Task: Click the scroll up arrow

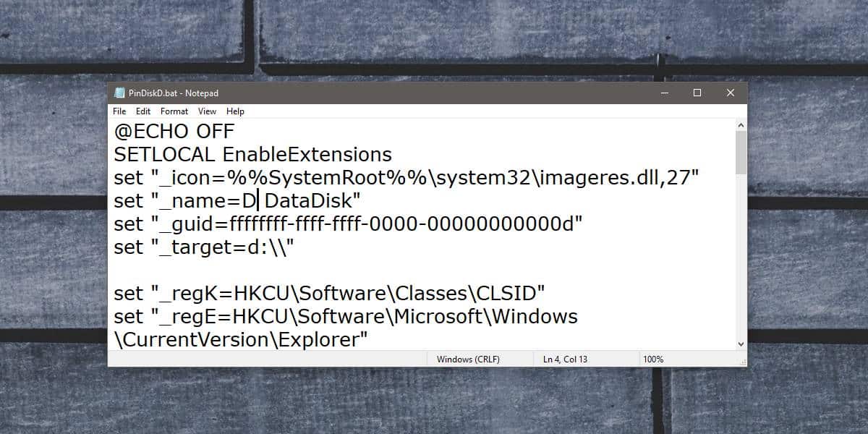Action: click(x=740, y=124)
